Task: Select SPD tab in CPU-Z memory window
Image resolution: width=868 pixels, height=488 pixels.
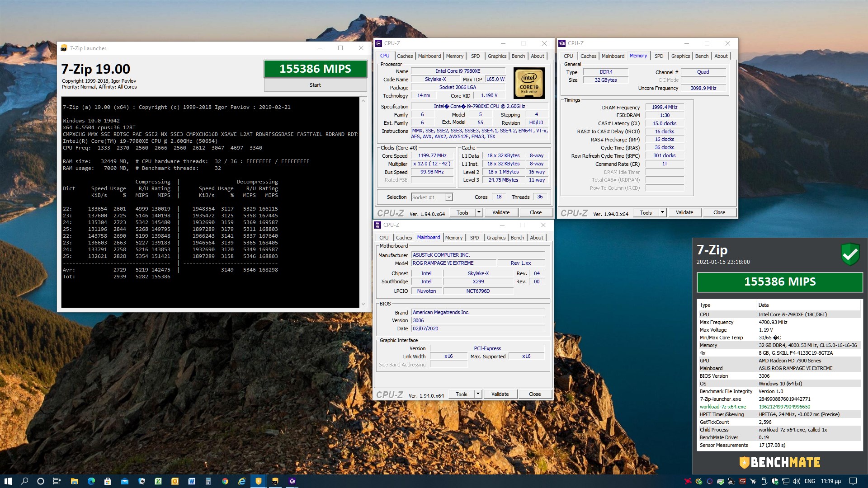Action: (x=659, y=56)
